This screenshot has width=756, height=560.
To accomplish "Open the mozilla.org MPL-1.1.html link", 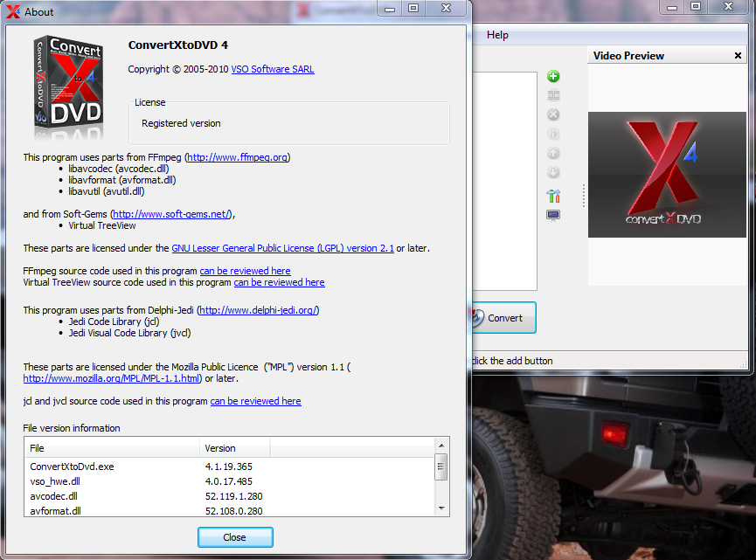I will point(111,378).
